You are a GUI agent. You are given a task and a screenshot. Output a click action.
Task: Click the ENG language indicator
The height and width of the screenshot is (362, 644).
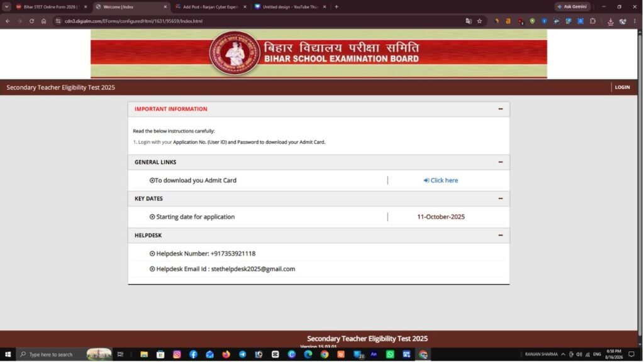point(597,354)
